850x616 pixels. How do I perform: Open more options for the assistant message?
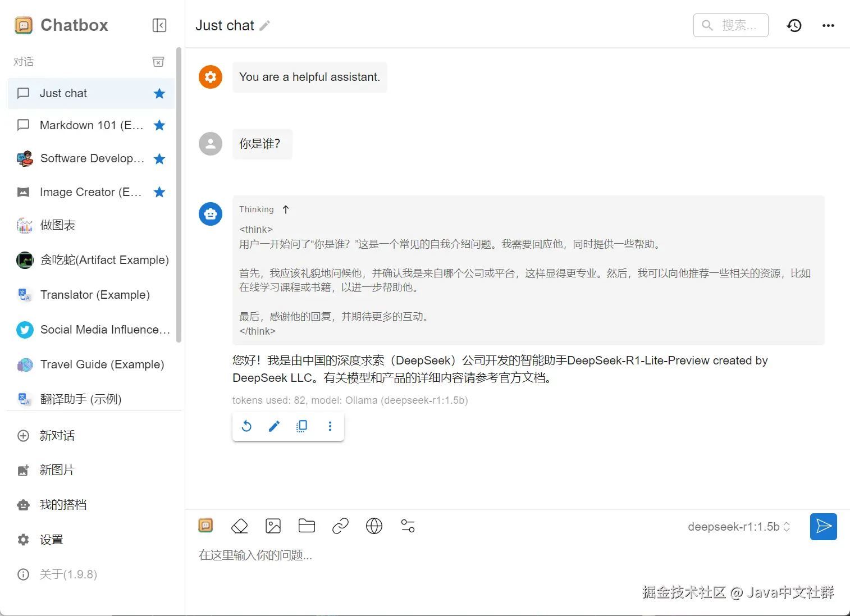330,426
